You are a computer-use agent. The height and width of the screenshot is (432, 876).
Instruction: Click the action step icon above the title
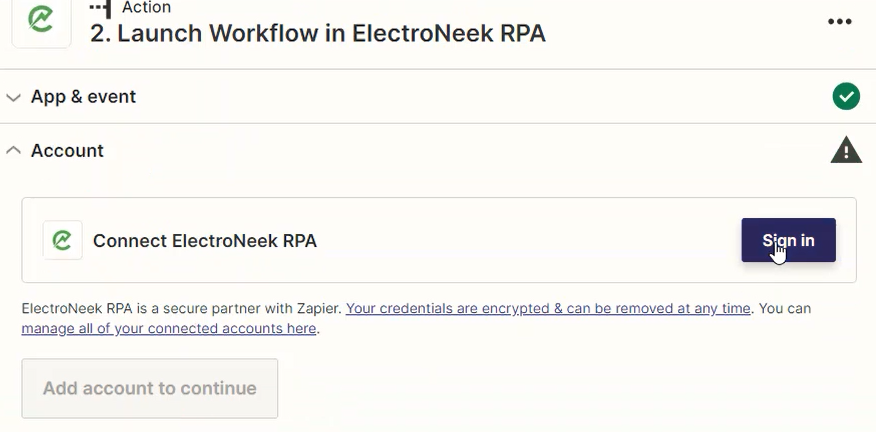(101, 8)
